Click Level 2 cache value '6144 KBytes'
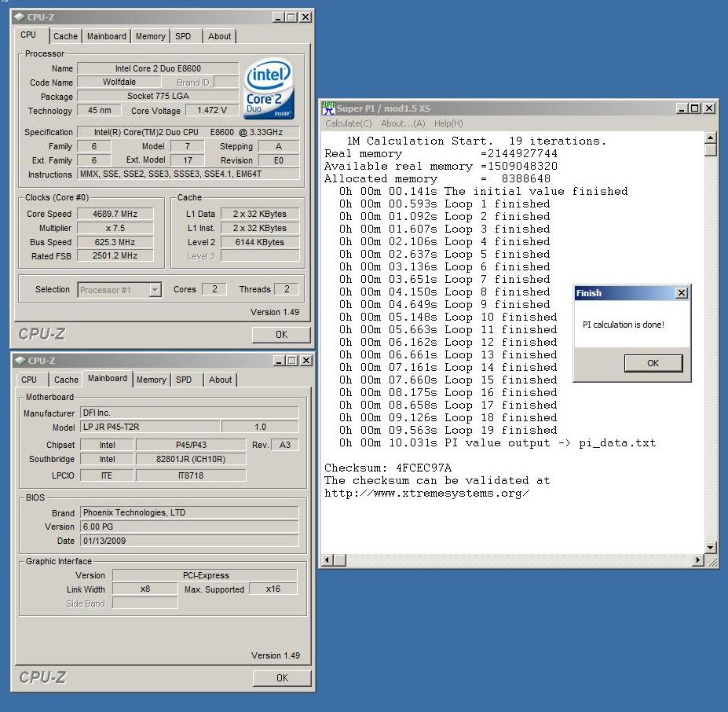728x712 pixels. pyautogui.click(x=259, y=242)
